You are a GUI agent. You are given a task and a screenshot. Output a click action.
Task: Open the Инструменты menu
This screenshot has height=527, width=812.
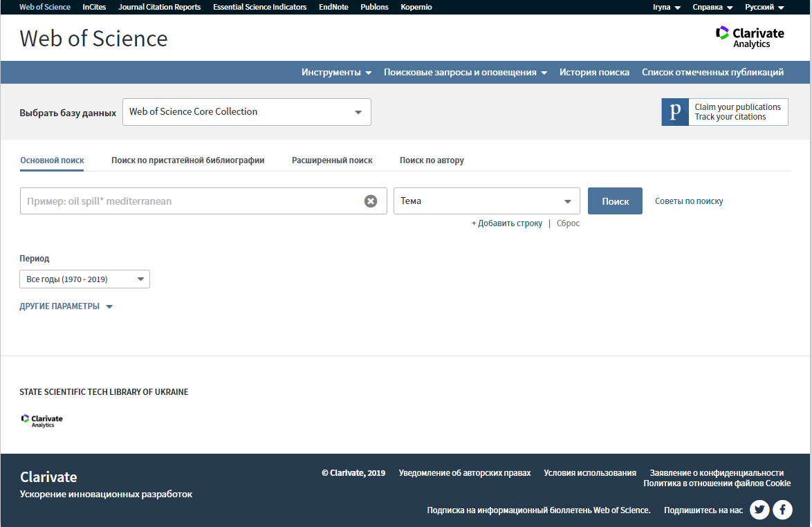pos(336,73)
